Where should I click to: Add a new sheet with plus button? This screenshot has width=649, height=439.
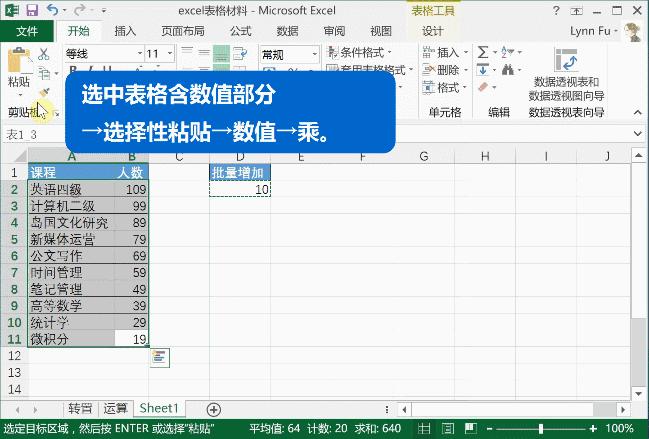pyautogui.click(x=214, y=410)
